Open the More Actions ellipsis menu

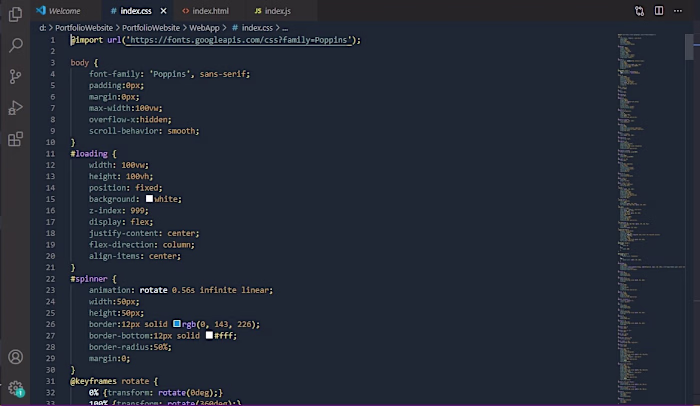(x=678, y=11)
